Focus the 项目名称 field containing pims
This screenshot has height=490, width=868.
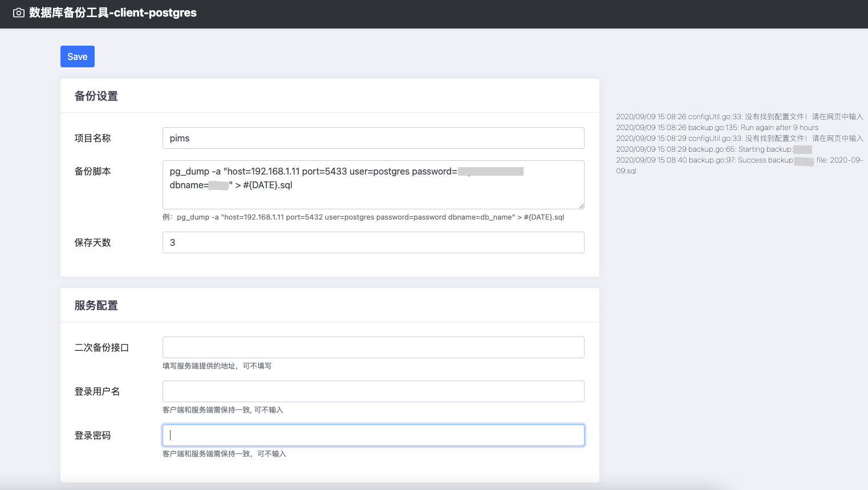pos(373,138)
